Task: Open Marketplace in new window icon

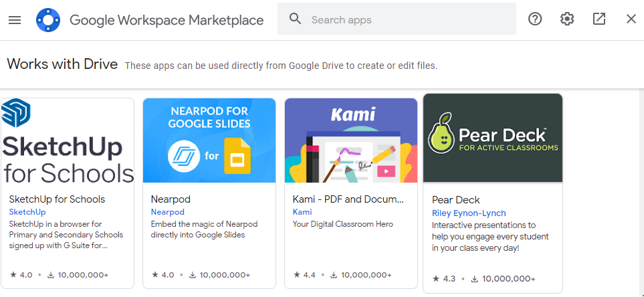Action: coord(599,19)
